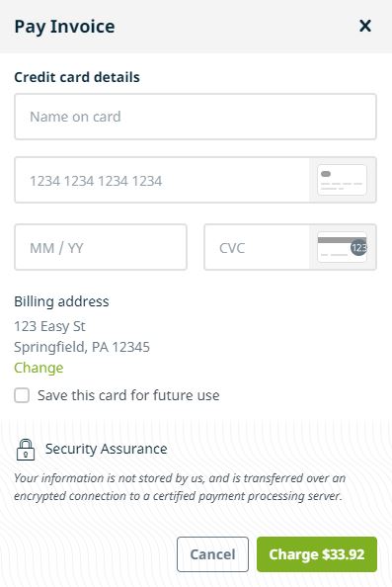Click the Springfield, PA 12345 line
Viewport: 392px width, 587px height.
coord(82,347)
